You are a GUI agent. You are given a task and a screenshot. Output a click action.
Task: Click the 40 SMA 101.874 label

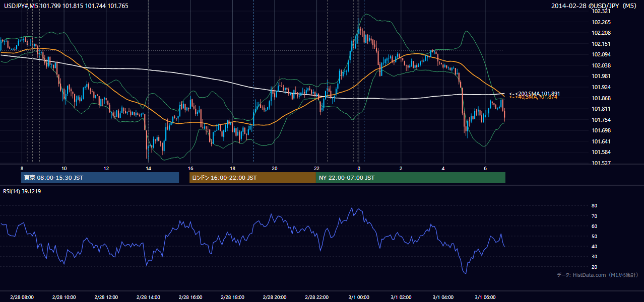(x=533, y=97)
